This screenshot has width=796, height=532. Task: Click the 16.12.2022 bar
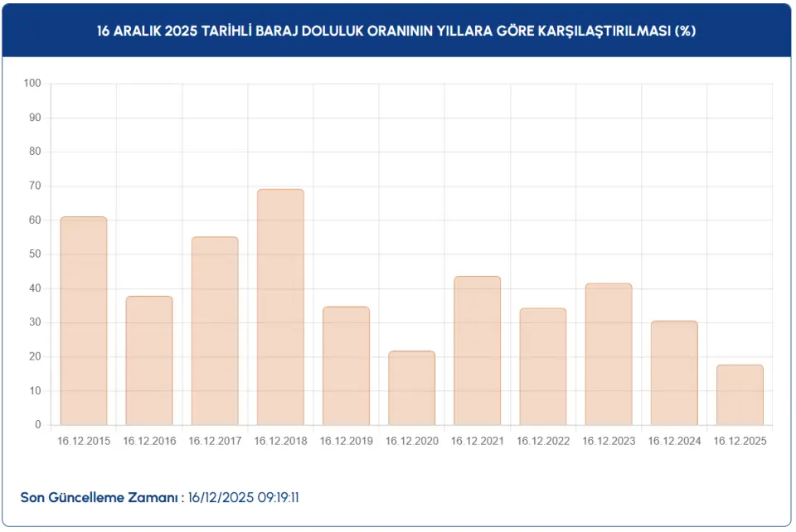[x=543, y=367]
